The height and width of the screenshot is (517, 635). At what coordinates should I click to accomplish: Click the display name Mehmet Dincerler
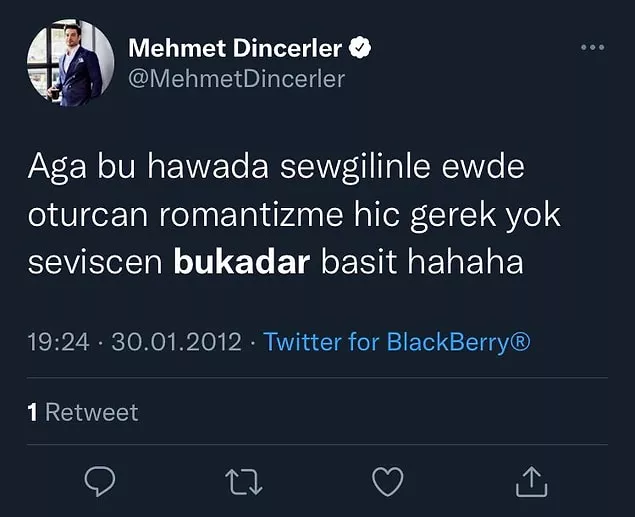235,48
